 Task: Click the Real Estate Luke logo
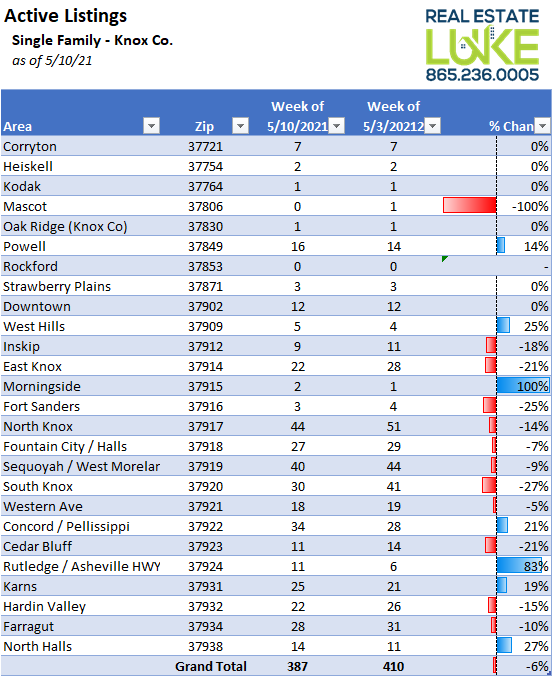(x=482, y=45)
